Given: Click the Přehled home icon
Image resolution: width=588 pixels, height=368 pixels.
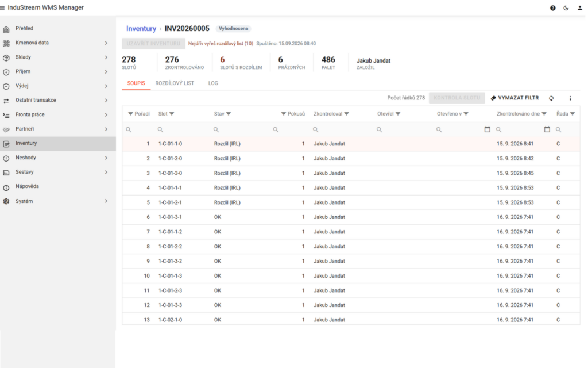Looking at the screenshot, I should point(6,29).
